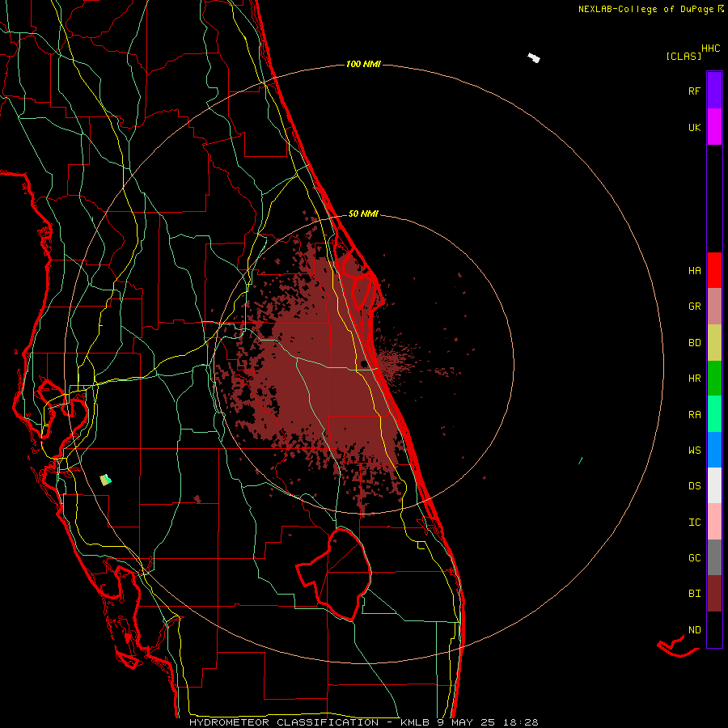Click the RF purple legend color swatch

pos(714,90)
